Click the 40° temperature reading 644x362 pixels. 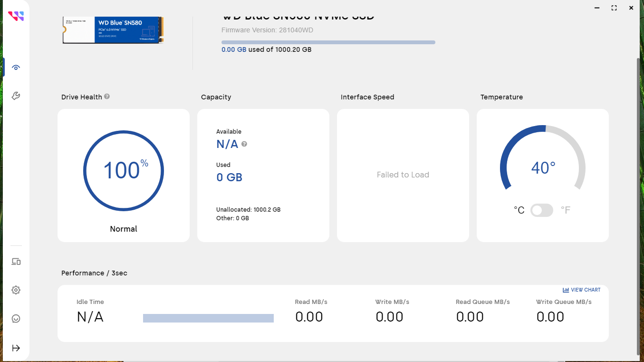(x=543, y=168)
